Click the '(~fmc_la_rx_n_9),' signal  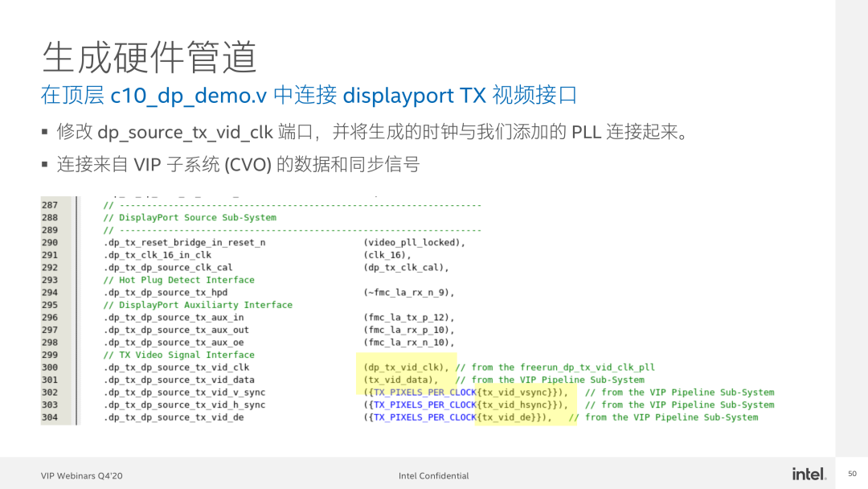click(409, 293)
